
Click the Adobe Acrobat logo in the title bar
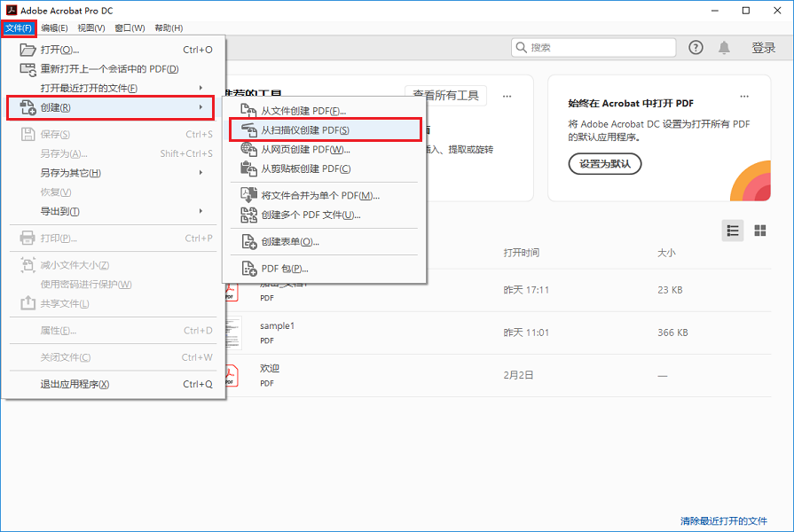[x=12, y=10]
